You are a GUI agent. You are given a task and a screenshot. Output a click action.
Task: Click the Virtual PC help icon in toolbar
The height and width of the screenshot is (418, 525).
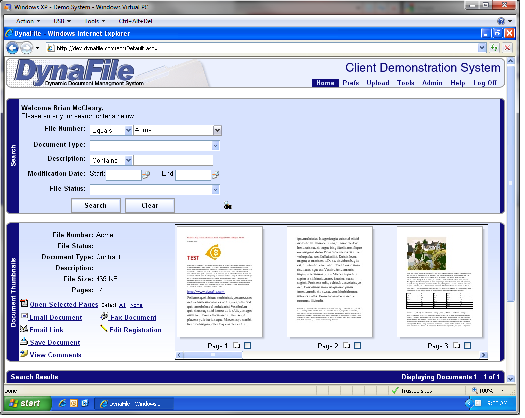coord(501,21)
